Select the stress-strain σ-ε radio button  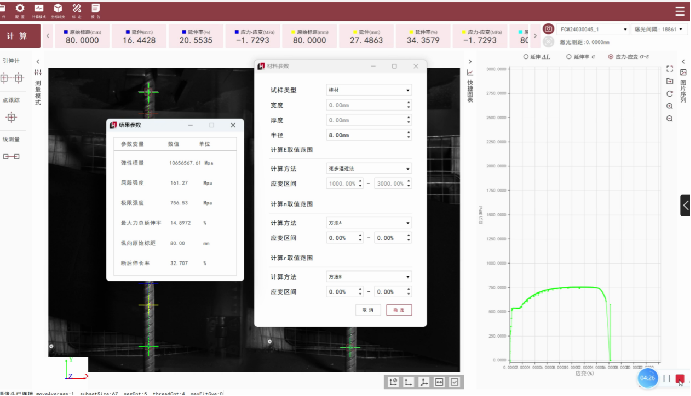(x=610, y=57)
